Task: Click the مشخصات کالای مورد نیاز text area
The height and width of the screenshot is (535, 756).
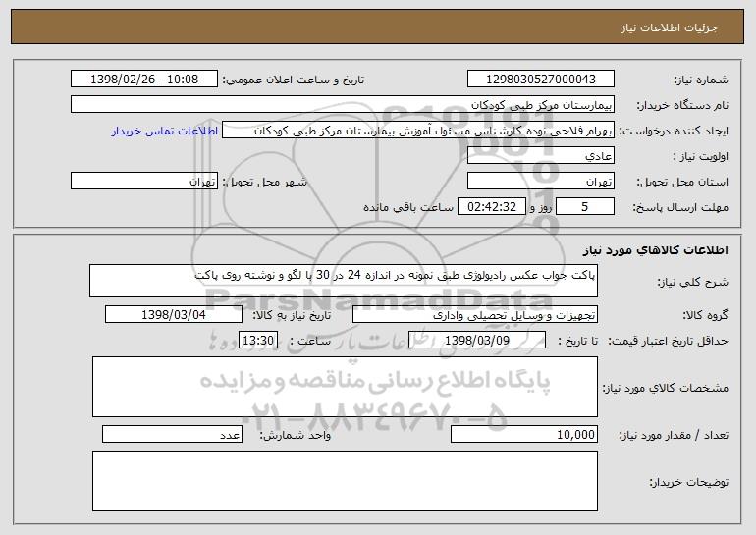Action: (x=345, y=387)
